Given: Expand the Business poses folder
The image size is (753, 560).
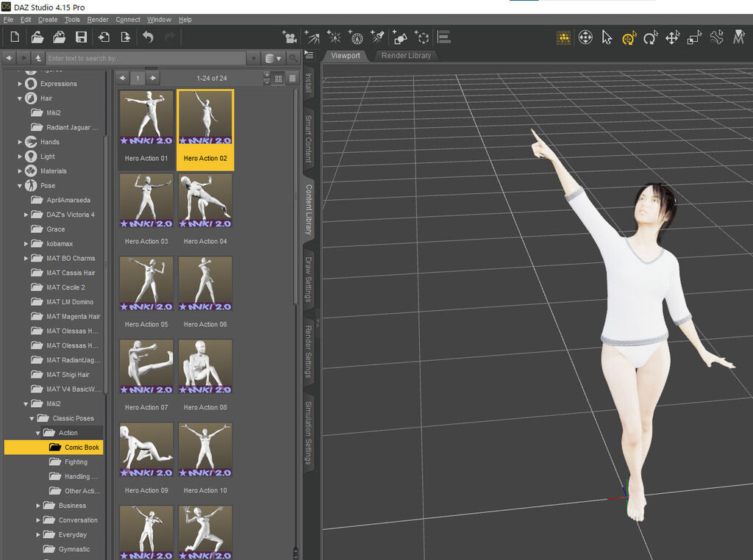Looking at the screenshot, I should coord(38,506).
